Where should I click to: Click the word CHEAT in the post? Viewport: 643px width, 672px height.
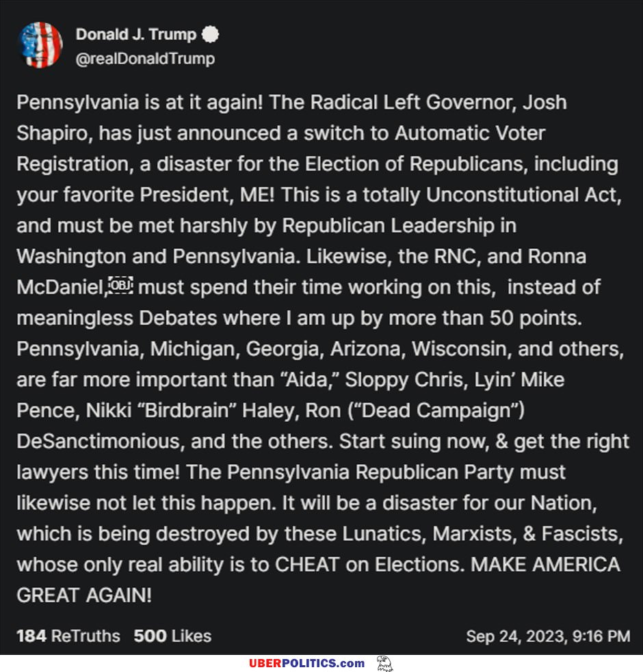(308, 565)
